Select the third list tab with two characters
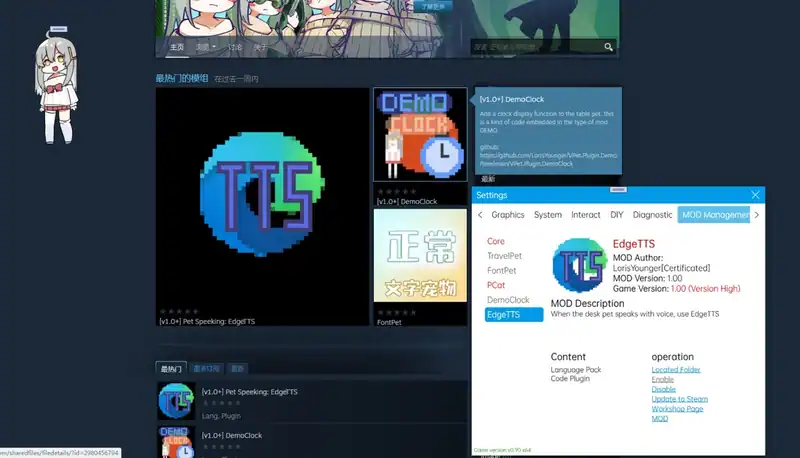This screenshot has height=458, width=800. (x=237, y=368)
